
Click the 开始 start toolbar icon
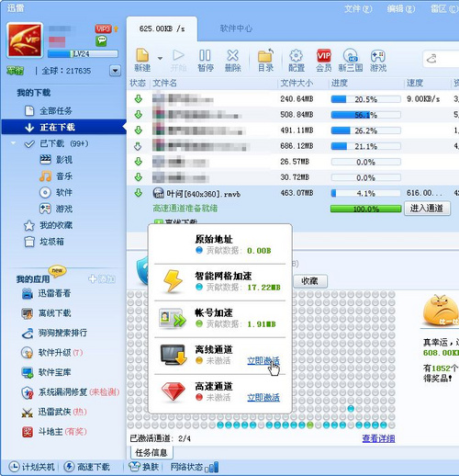pos(178,60)
